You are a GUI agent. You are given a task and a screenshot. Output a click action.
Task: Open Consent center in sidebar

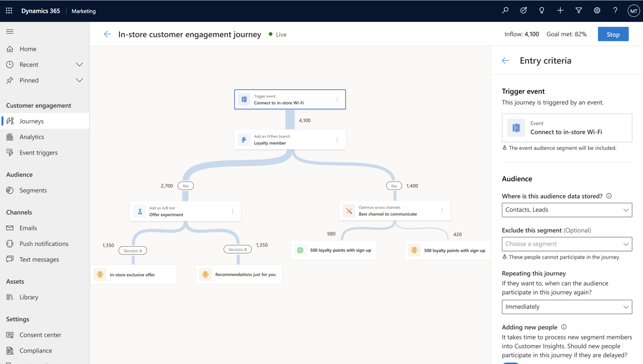pyautogui.click(x=45, y=335)
